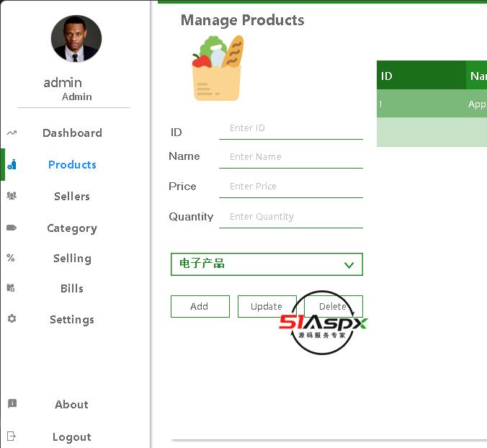This screenshot has width=487, height=448.
Task: Click the Manage Products heading
Action: pyautogui.click(x=242, y=20)
